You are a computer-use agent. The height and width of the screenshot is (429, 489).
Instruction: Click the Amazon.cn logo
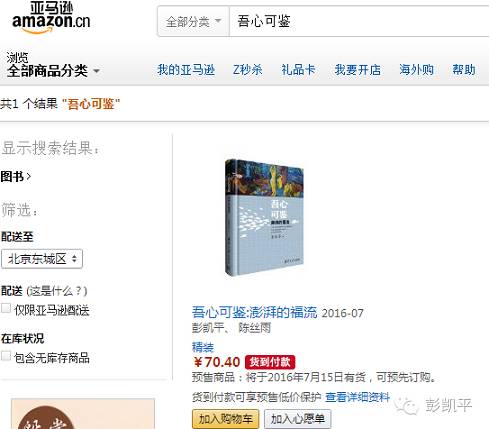point(51,17)
